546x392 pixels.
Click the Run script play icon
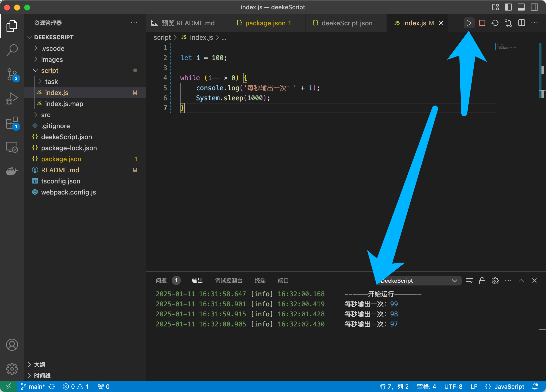coord(469,23)
